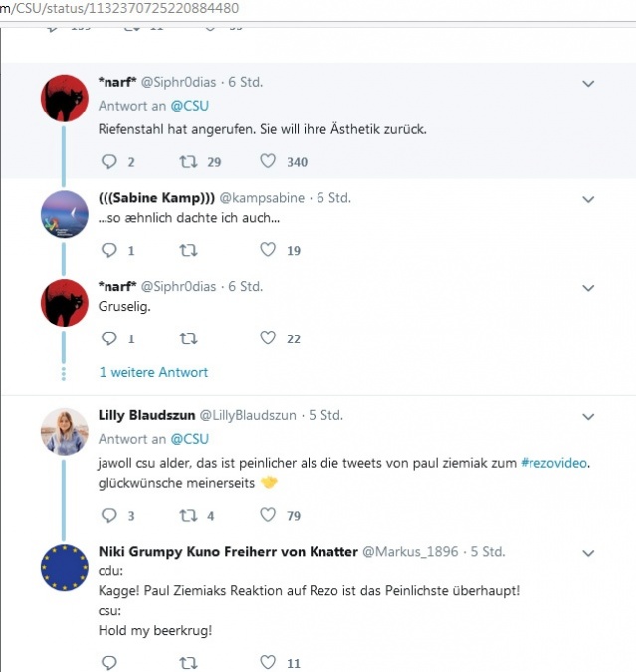Reply to Niki Grumpy Kuno's tweet
636x672 pixels.
click(x=109, y=662)
